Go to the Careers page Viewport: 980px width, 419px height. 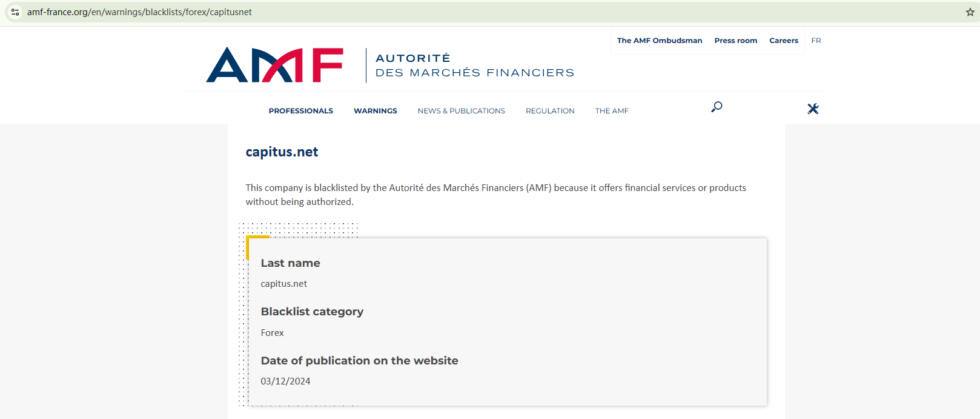pyautogui.click(x=783, y=40)
